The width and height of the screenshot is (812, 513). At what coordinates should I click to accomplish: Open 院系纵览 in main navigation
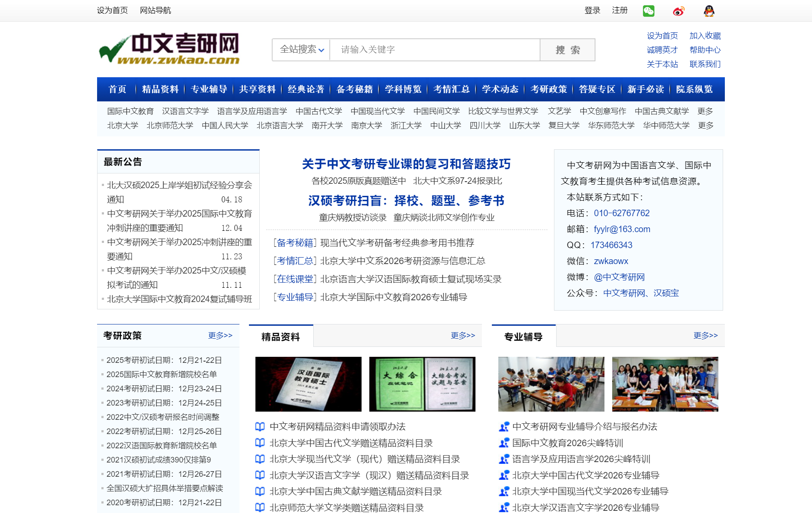coord(694,89)
